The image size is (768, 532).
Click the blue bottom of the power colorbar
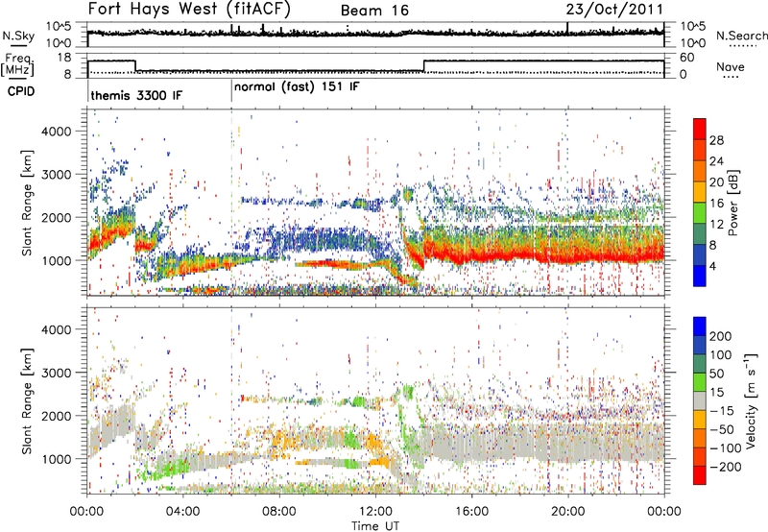click(x=700, y=276)
